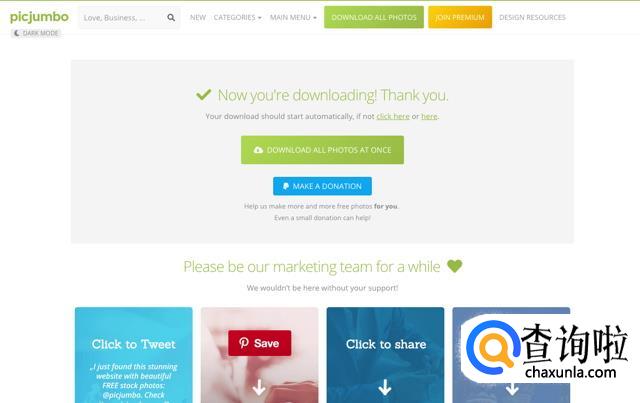Follow the alternate 'here' download link
Screen dimensions: 640x403
(429, 116)
